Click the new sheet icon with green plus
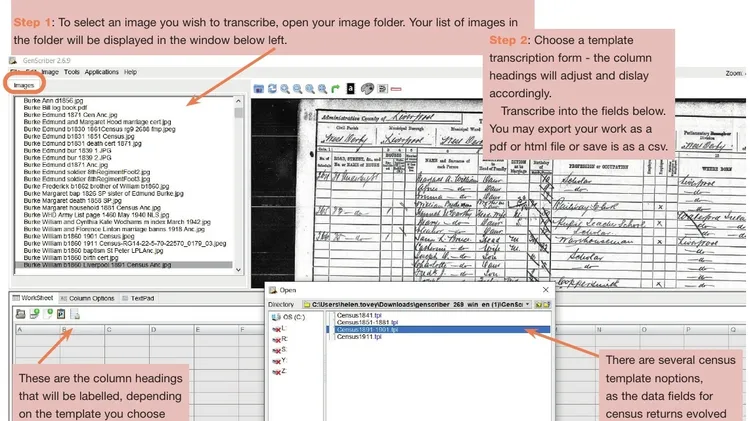750x421 pixels. tap(48, 314)
